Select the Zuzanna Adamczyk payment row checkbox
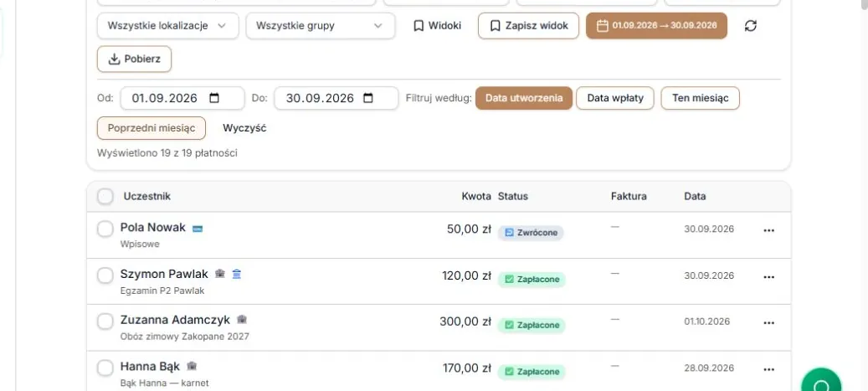 [x=105, y=322]
